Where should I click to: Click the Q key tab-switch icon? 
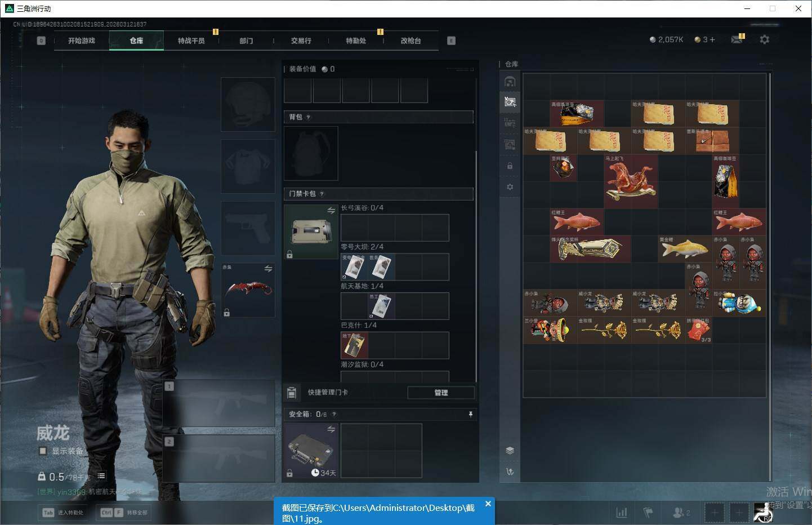[x=41, y=41]
